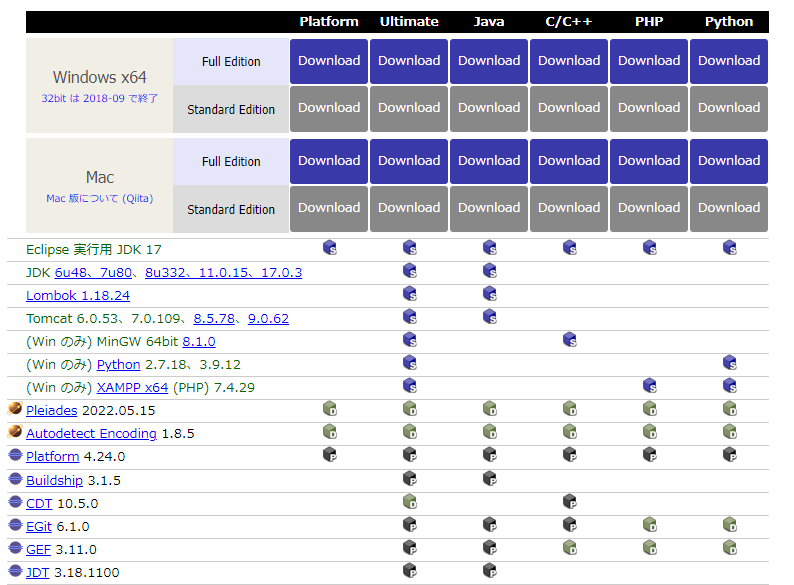This screenshot has width=794, height=585.
Task: Click GEF package icon under PHP
Action: tap(650, 548)
